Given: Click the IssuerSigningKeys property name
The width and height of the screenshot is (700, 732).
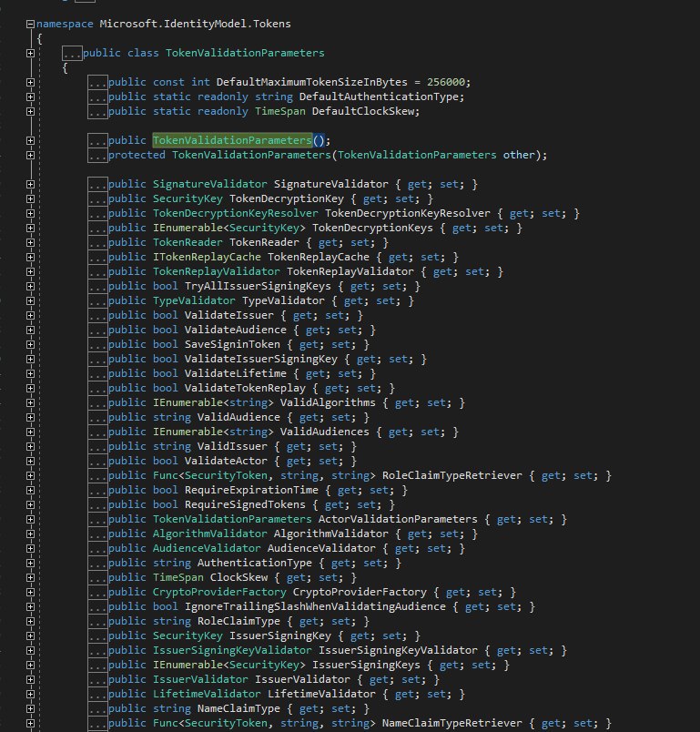Looking at the screenshot, I should pyautogui.click(x=366, y=665).
